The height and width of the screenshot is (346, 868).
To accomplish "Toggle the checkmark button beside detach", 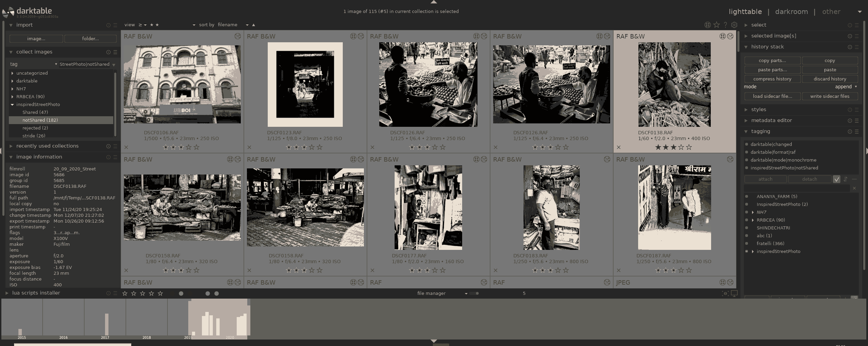I will tap(837, 179).
